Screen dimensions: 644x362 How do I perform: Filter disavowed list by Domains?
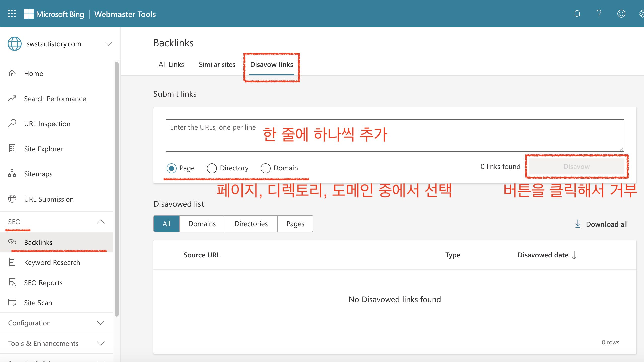(202, 224)
